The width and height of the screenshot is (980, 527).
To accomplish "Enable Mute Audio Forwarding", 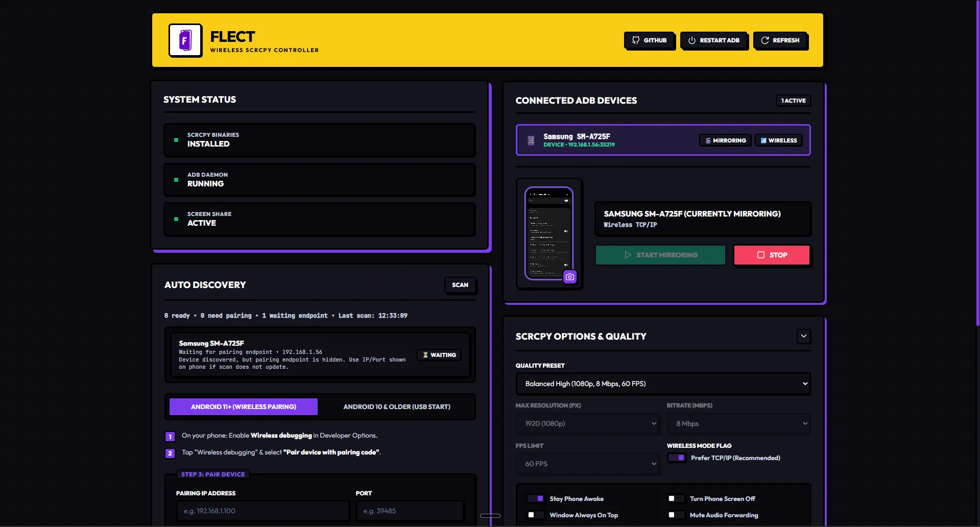I will pyautogui.click(x=676, y=515).
